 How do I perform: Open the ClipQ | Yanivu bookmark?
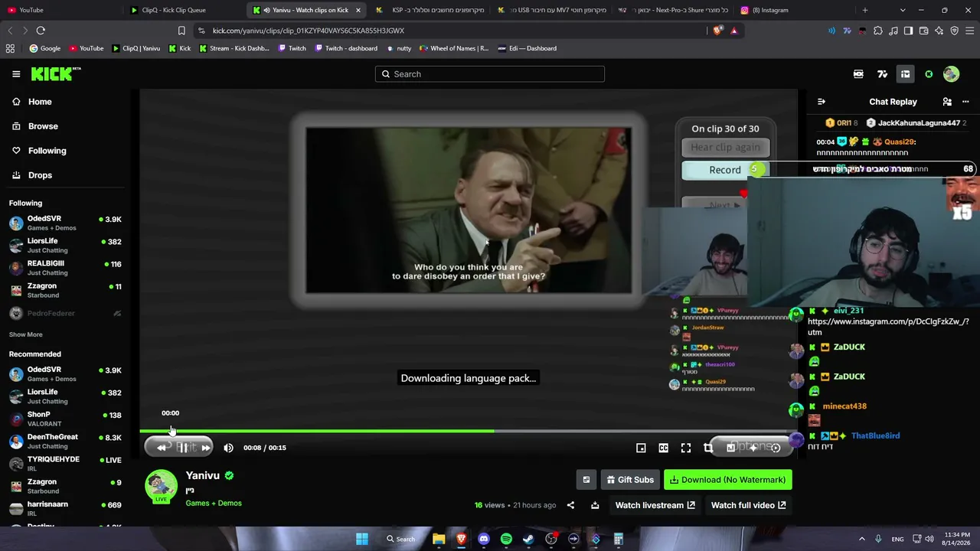136,48
